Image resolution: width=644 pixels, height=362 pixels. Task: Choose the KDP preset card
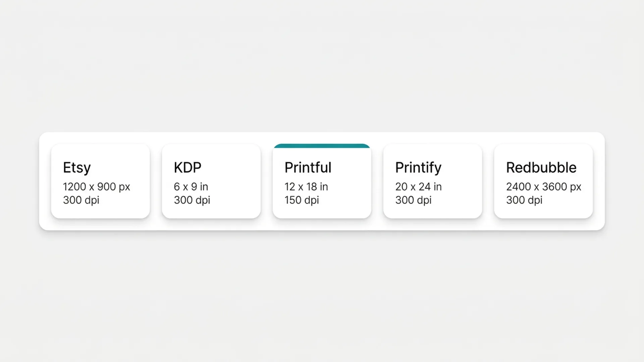(211, 181)
